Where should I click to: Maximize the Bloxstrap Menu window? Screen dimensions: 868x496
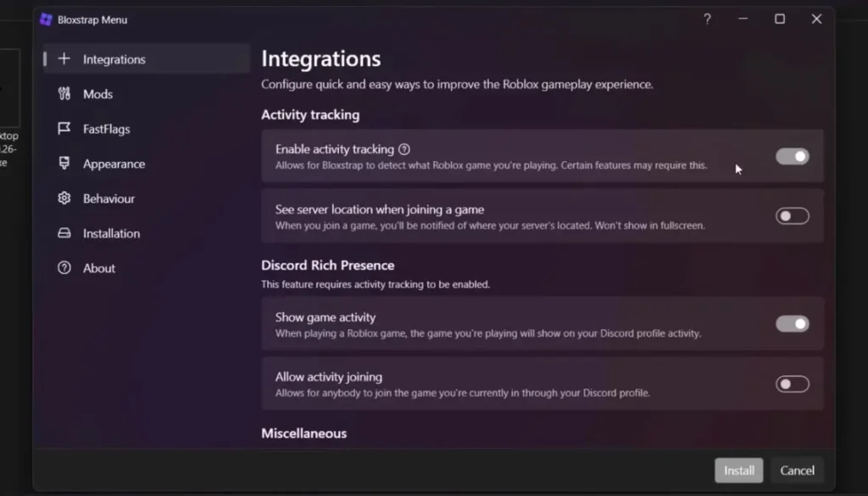pos(780,20)
